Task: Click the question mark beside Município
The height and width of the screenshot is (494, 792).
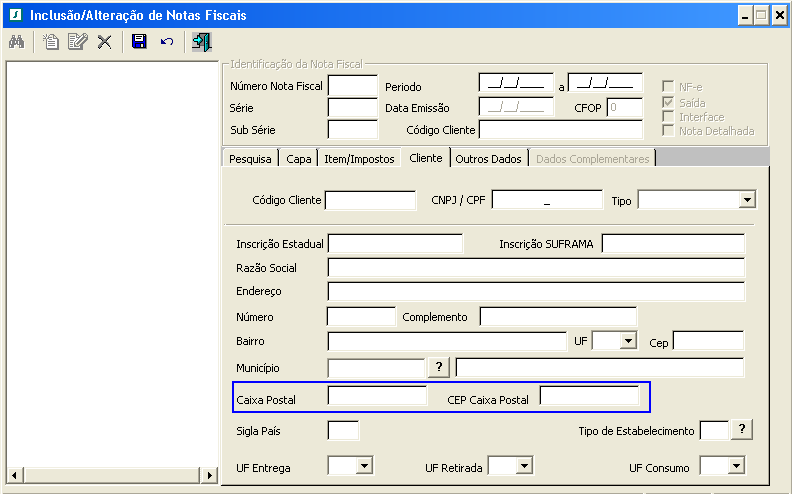Action: click(439, 367)
